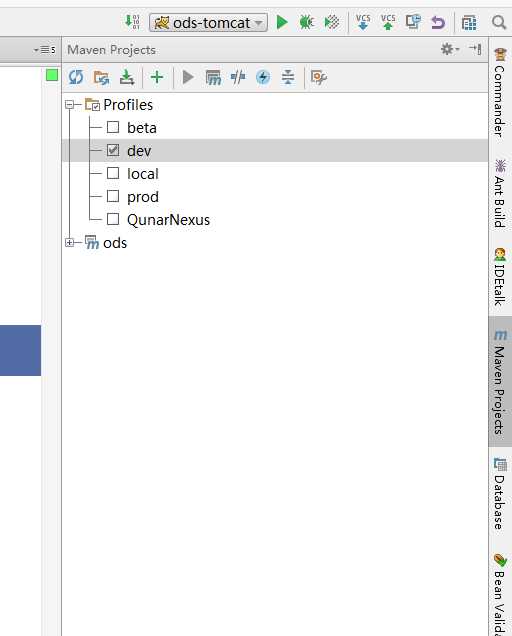Open the IDEtalk tool window tab
This screenshot has height=636, width=512.
coord(500,277)
